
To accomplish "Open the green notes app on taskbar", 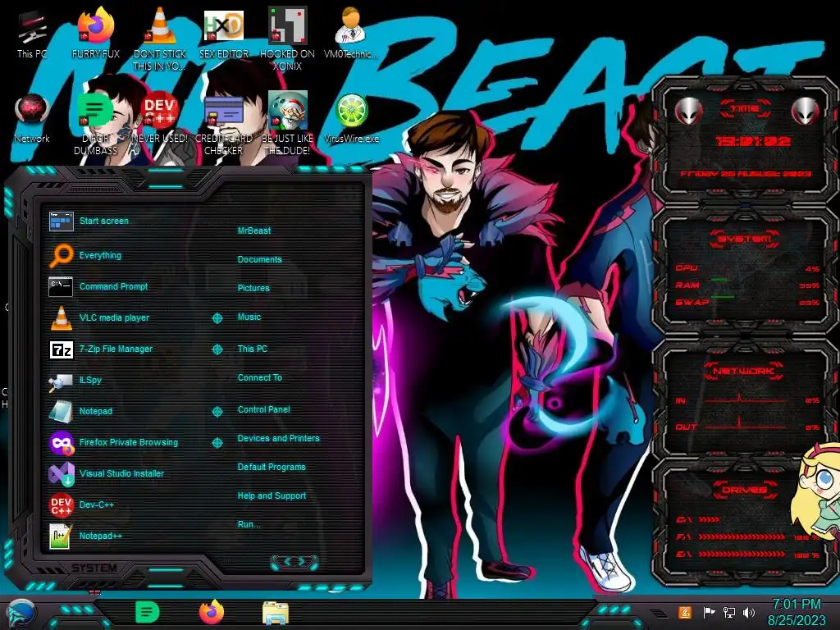I will coord(147,612).
